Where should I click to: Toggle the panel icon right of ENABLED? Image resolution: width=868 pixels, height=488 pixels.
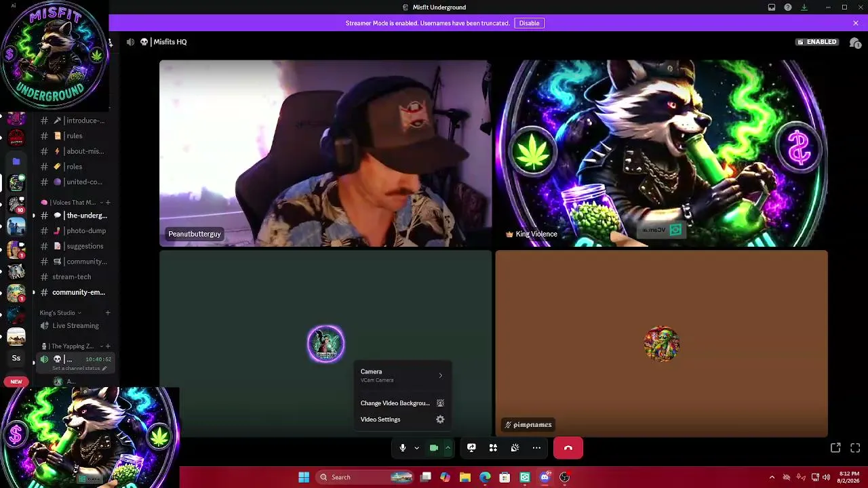click(855, 42)
